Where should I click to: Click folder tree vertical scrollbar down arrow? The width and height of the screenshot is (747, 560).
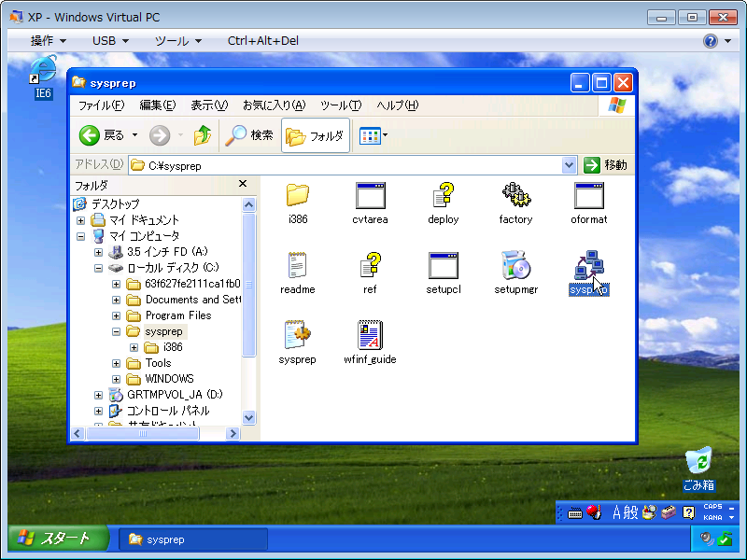click(248, 417)
